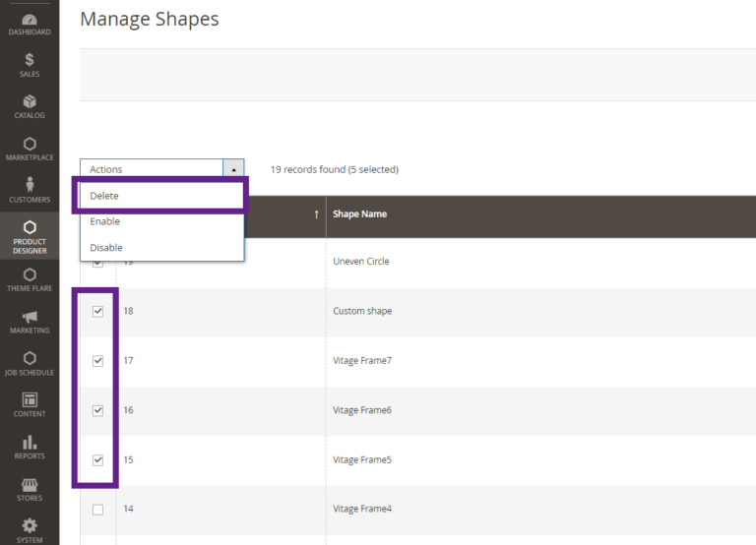The height and width of the screenshot is (545, 756).
Task: Uncheck the checkbox for row 18
Action: pyautogui.click(x=97, y=312)
